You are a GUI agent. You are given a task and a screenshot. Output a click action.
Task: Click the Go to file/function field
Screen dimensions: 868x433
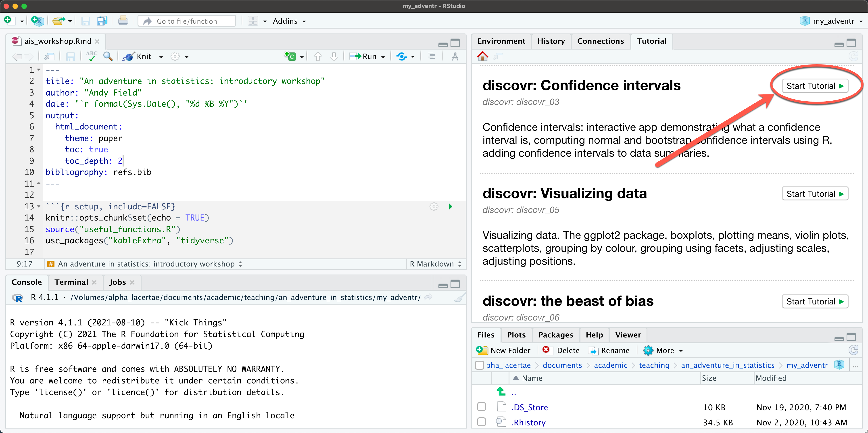187,21
